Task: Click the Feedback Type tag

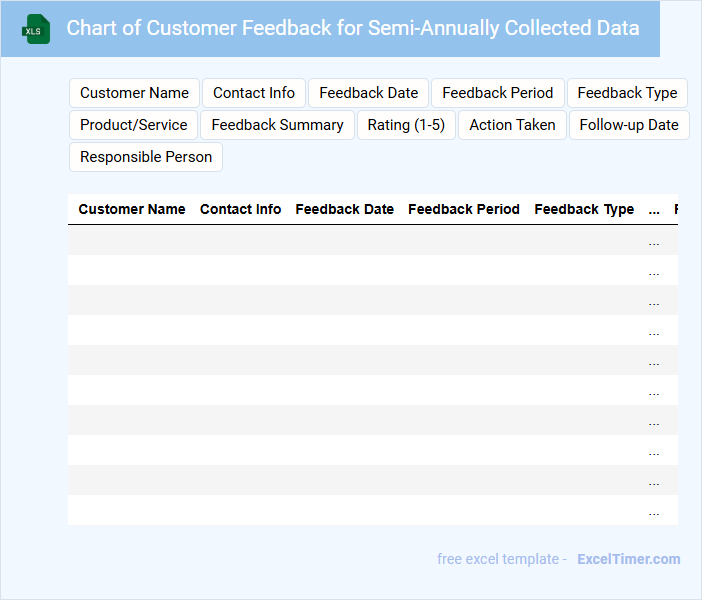Action: [x=627, y=93]
